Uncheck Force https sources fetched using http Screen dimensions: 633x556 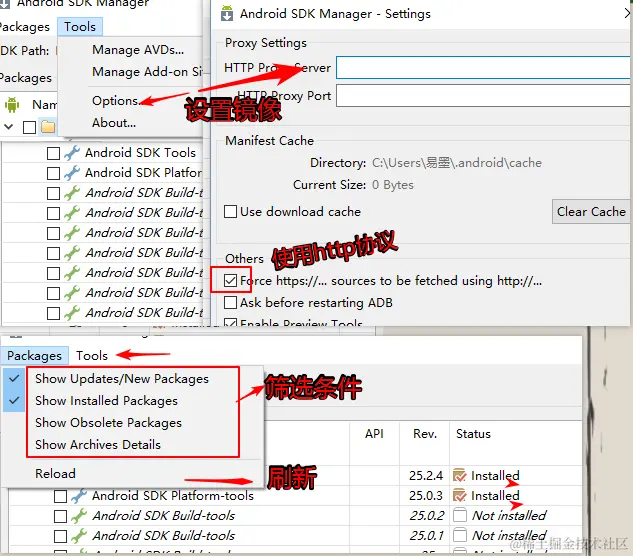pyautogui.click(x=231, y=280)
